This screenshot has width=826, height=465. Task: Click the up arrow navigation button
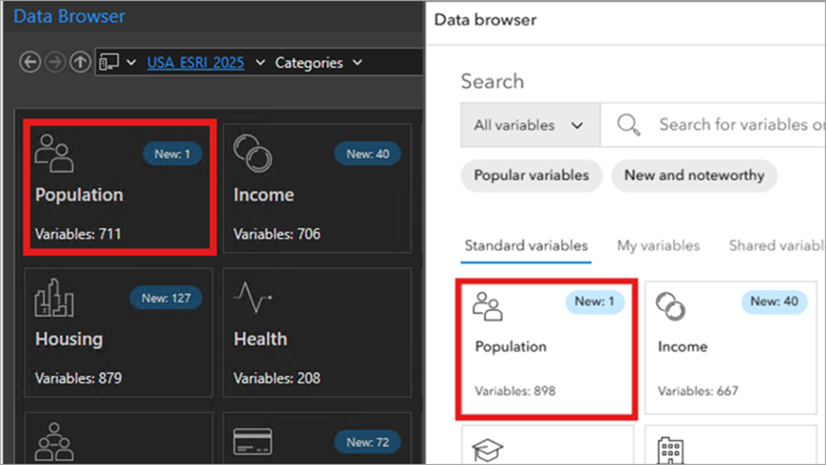(80, 63)
